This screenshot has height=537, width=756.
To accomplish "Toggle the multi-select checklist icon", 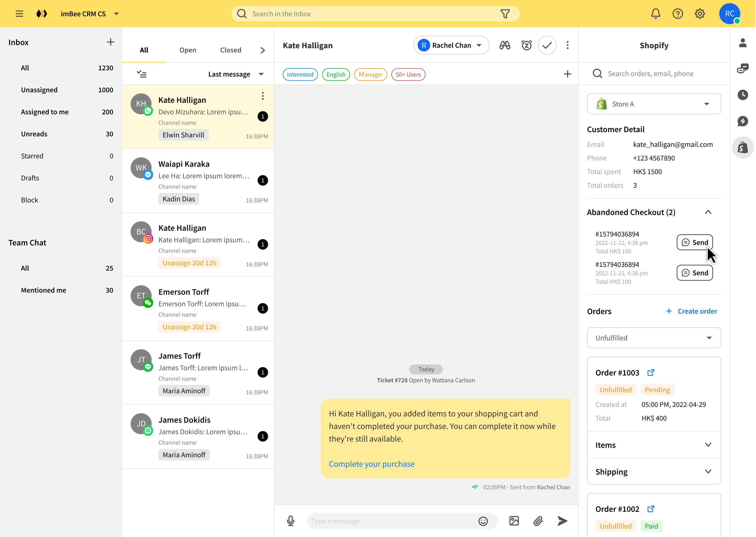I will [x=142, y=74].
